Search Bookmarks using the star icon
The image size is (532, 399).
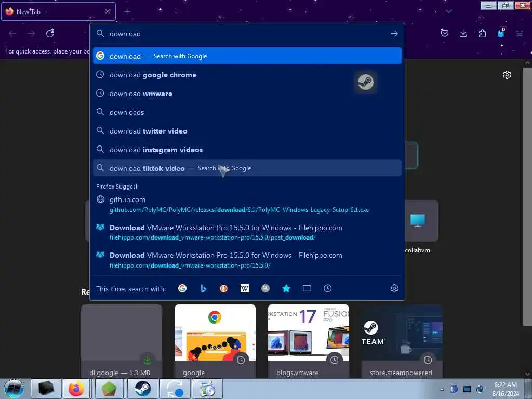pyautogui.click(x=286, y=288)
